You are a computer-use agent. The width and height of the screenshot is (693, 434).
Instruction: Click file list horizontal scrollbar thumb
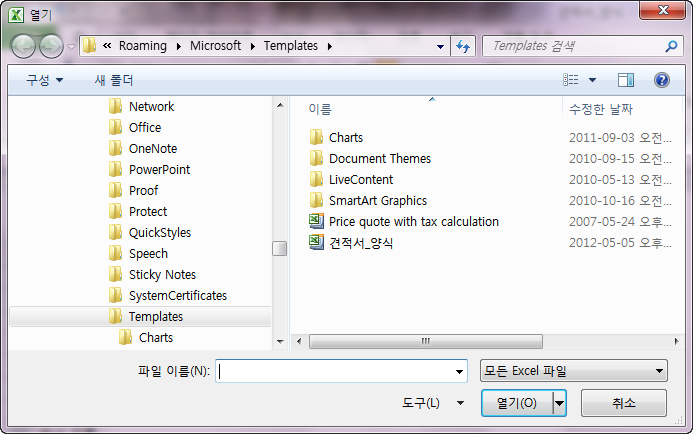[426, 342]
